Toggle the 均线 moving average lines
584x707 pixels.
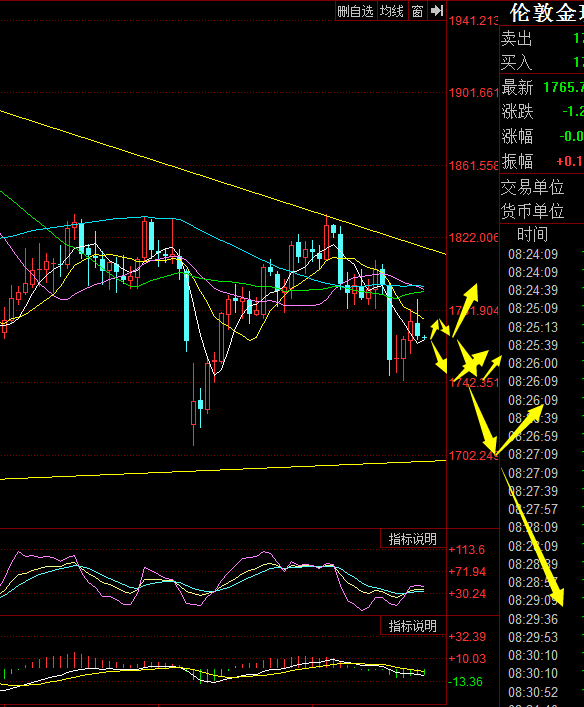pos(391,11)
